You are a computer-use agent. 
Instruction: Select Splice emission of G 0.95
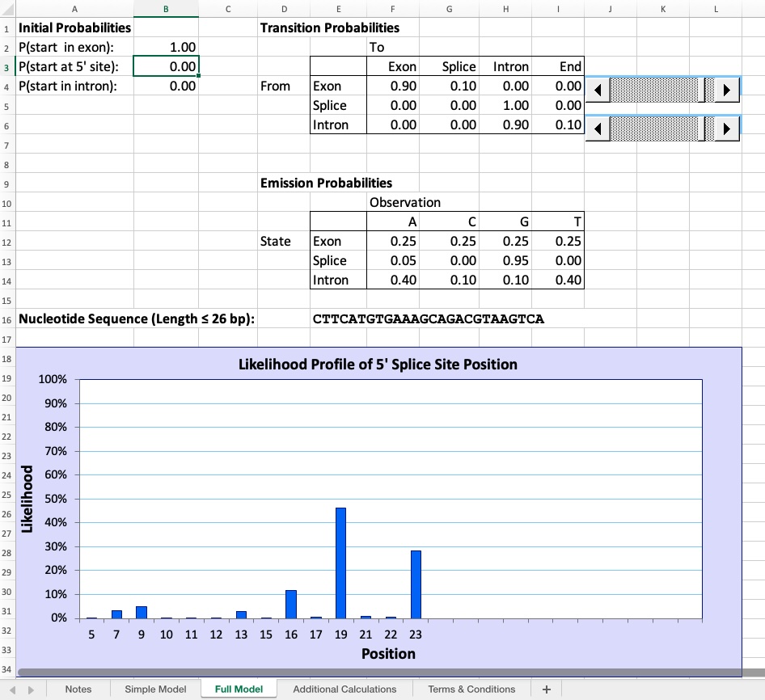[505, 260]
